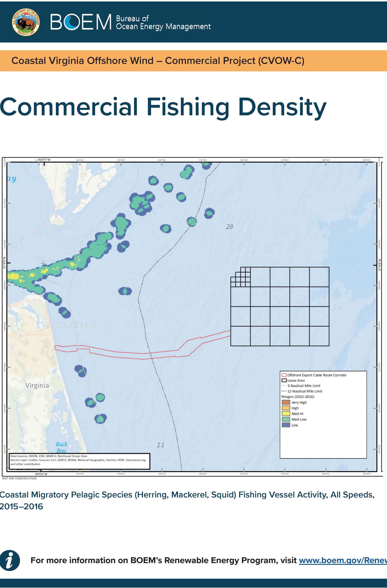Click the BOEM logo wordmark

pos(81,22)
